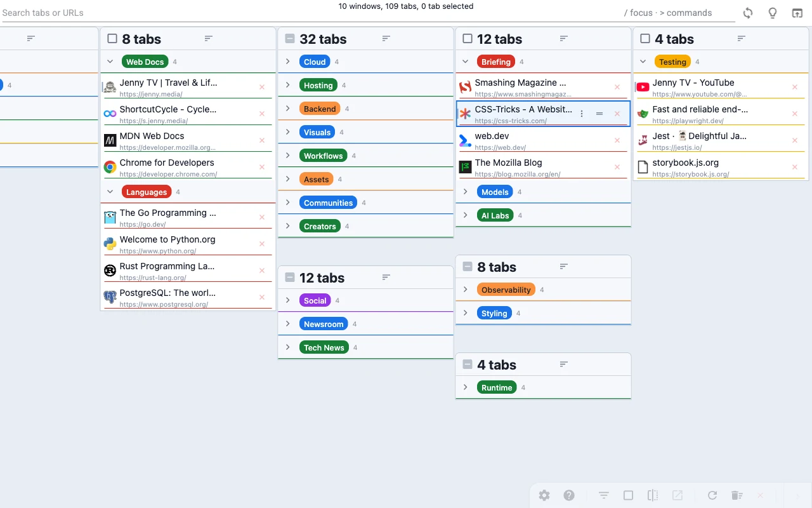812x508 pixels.
Task: Expand the Observability group
Action: (465, 290)
